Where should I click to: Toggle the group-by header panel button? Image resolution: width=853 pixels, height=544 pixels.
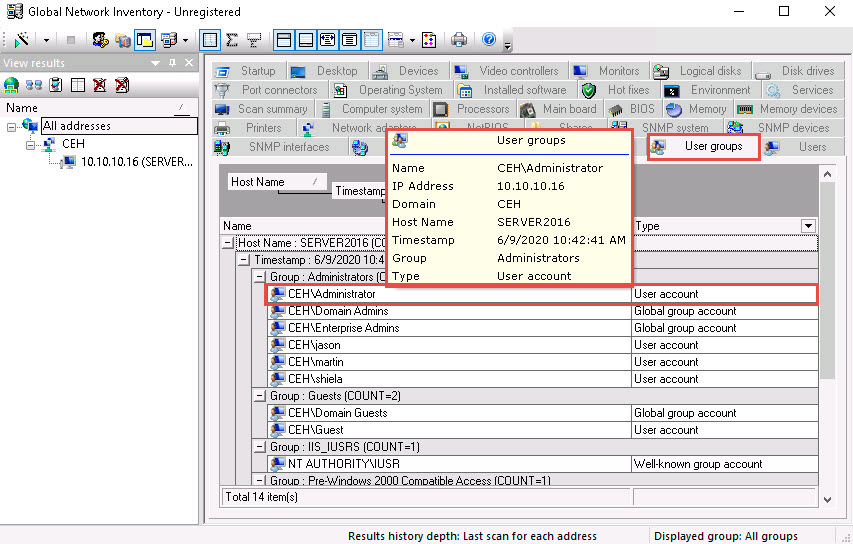coord(284,40)
